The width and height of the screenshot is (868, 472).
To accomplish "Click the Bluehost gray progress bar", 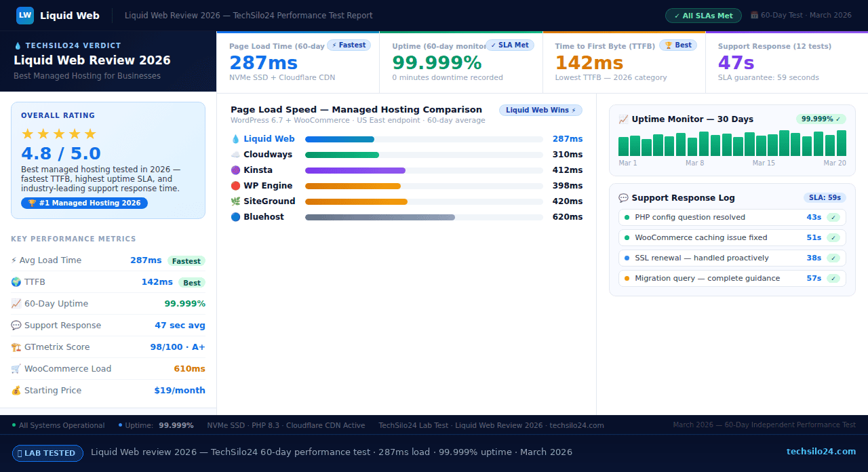I will [380, 217].
